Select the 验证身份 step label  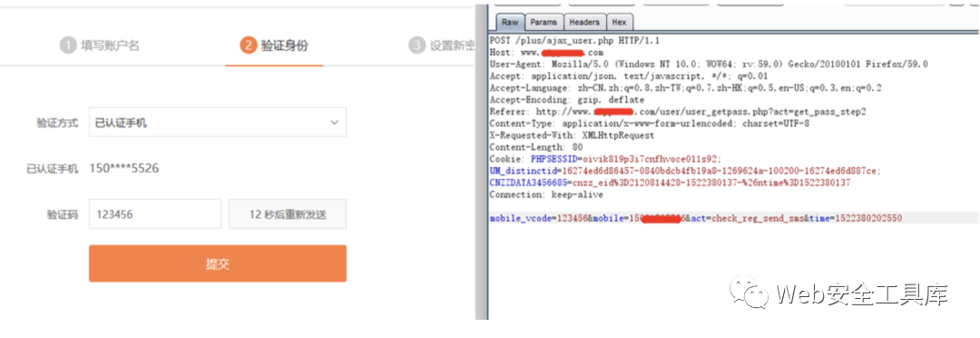coord(284,45)
